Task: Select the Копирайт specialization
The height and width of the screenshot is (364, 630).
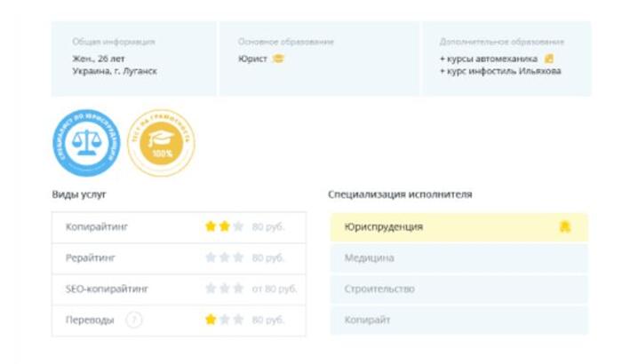Action: point(459,320)
